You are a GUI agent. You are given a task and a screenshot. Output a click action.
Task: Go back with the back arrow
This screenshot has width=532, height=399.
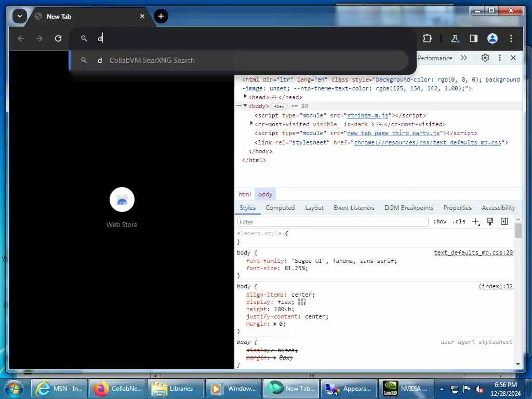coord(21,38)
